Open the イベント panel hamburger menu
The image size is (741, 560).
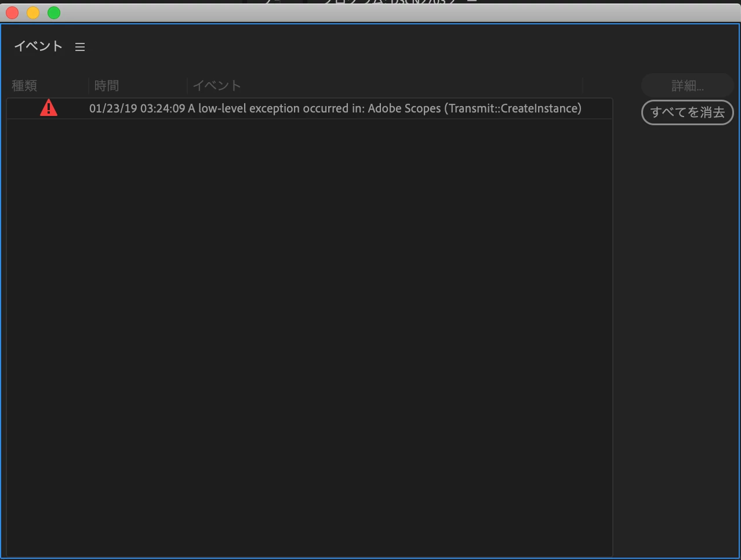80,47
